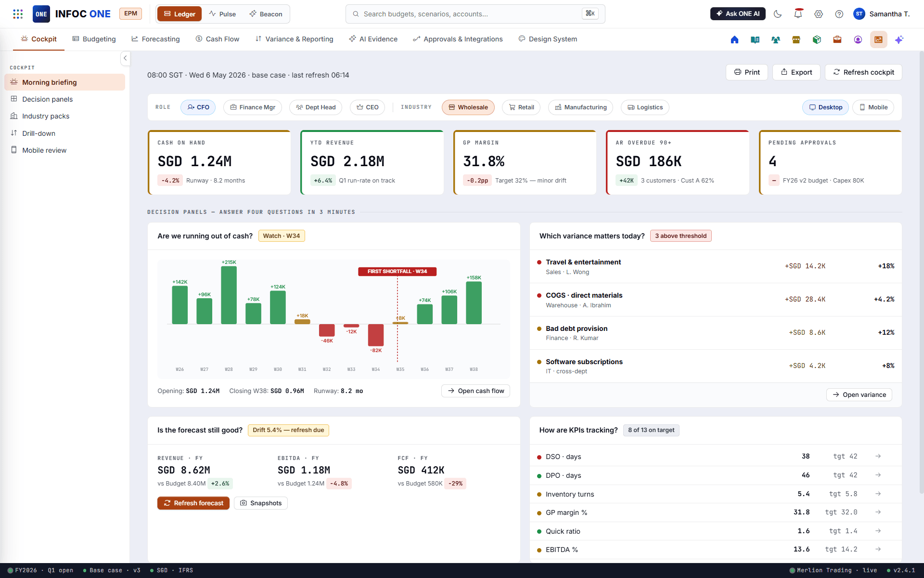Screen dimensions: 924x578
Task: Open the Approvals & Integrations tab
Action: tap(458, 39)
